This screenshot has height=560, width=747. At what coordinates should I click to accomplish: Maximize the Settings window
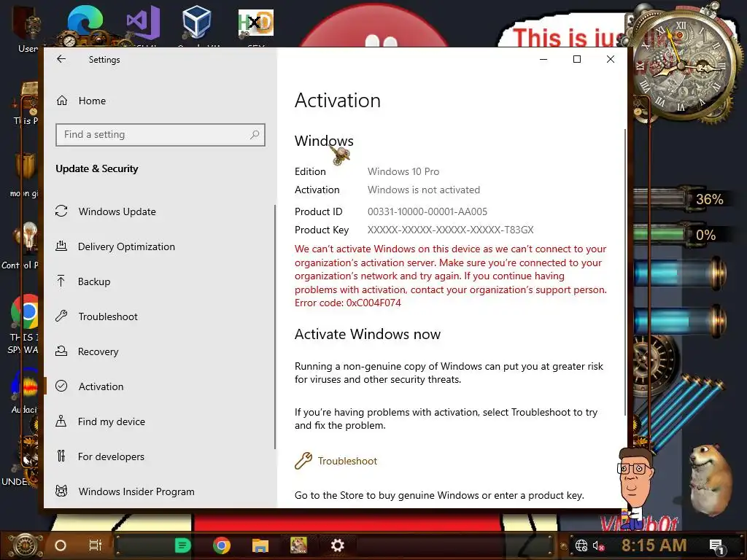(577, 59)
